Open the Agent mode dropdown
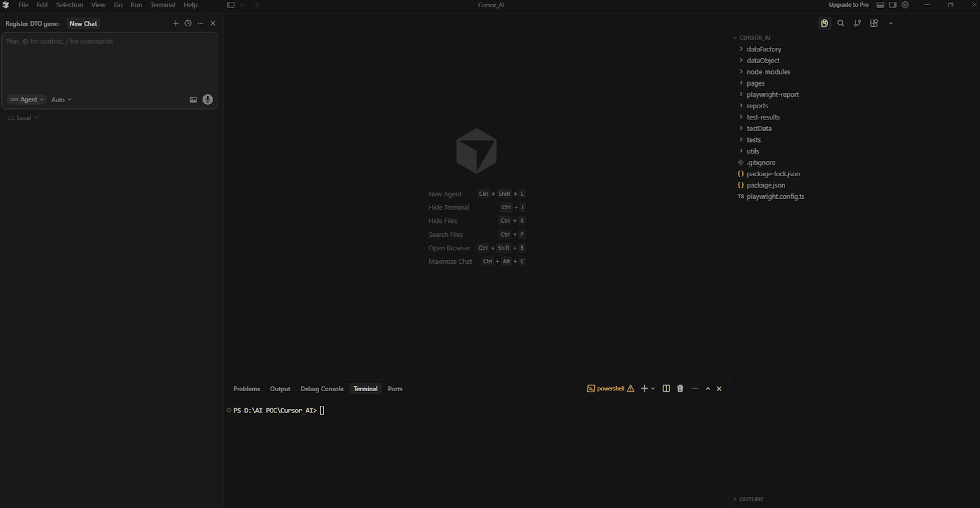Screen dimensions: 980x508 click(28, 100)
